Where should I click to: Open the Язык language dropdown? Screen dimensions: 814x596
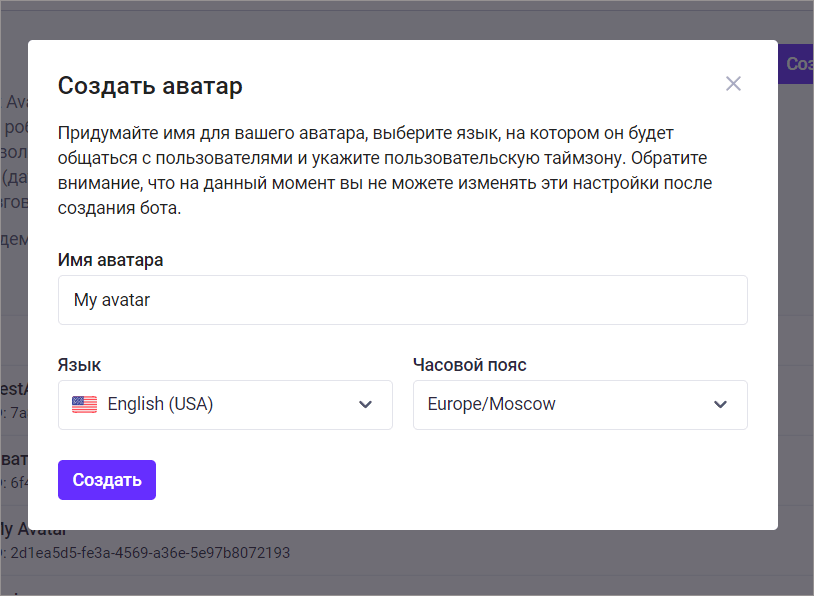coord(225,405)
